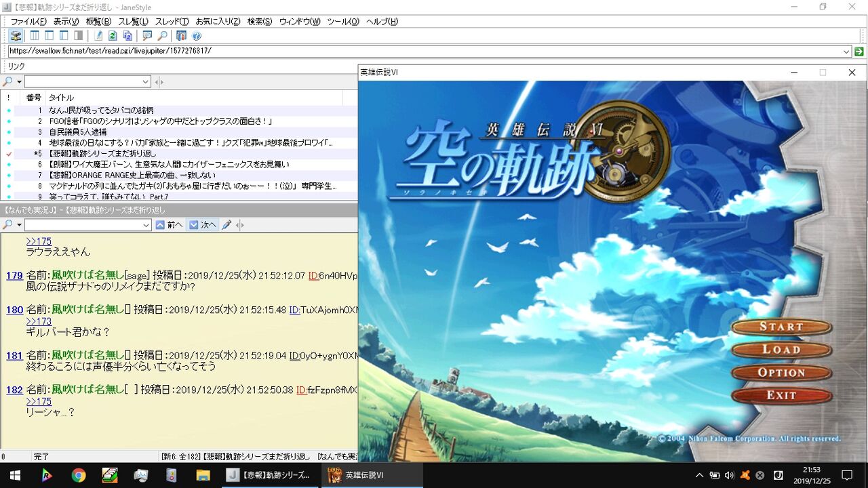Click the リンク links bar label
This screenshot has width=868, height=488.
[x=16, y=66]
